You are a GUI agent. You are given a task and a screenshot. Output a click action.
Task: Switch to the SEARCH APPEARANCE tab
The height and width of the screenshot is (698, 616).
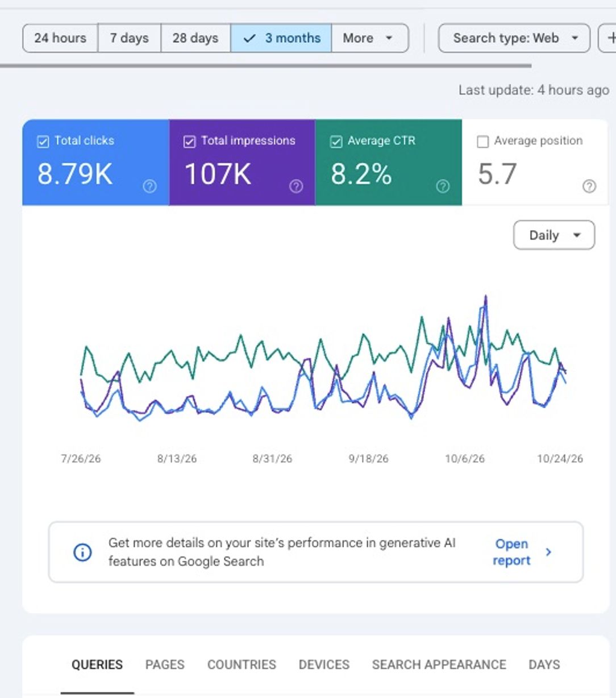(439, 664)
